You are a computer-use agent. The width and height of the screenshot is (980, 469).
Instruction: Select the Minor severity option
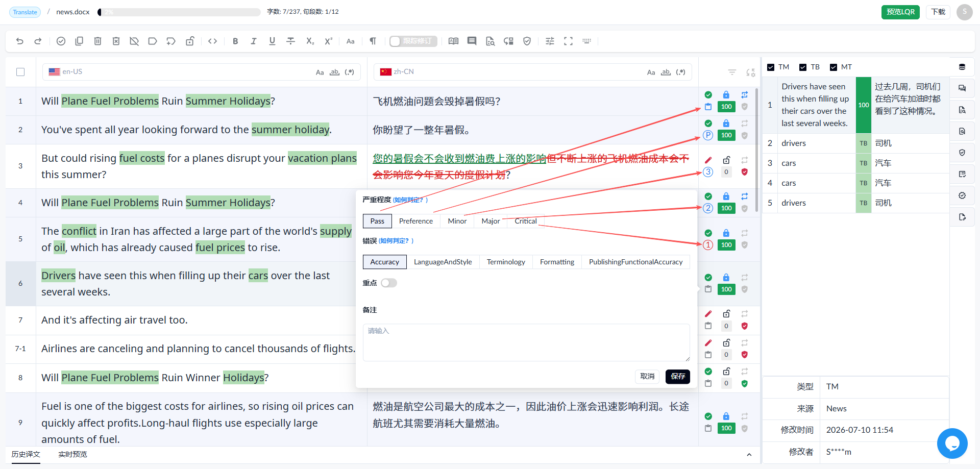click(457, 221)
